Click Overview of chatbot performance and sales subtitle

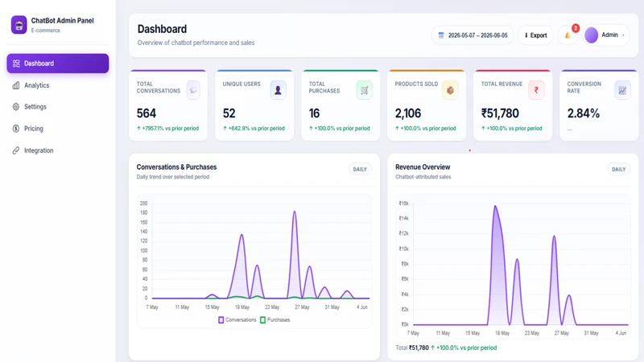196,43
